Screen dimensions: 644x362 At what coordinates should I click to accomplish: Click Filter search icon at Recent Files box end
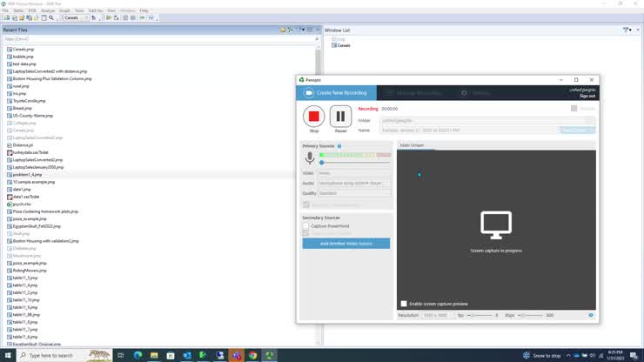tap(317, 39)
